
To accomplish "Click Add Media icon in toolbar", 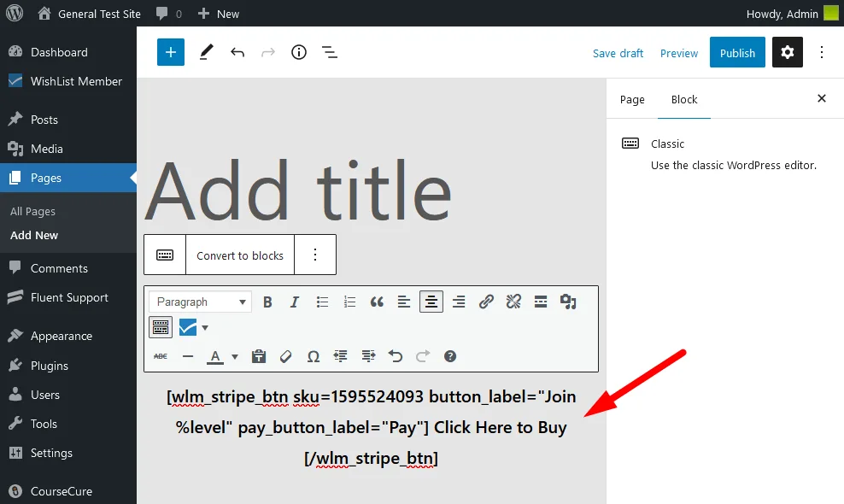I will (x=568, y=302).
